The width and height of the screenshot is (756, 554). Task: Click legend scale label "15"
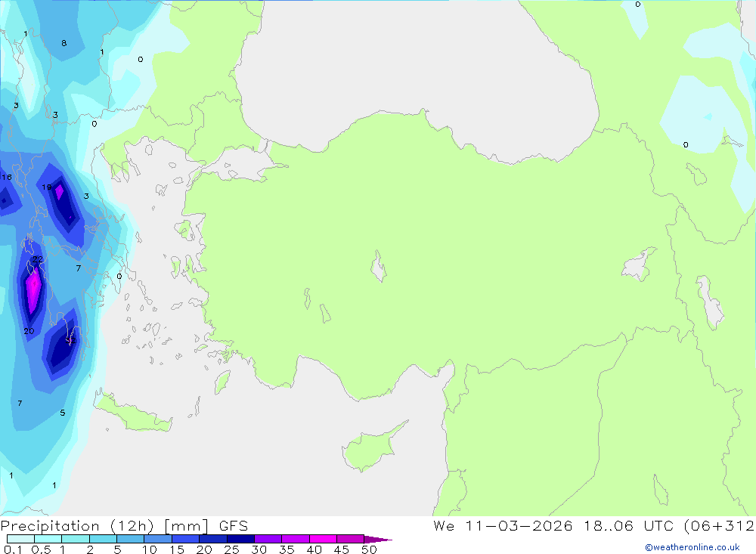pyautogui.click(x=177, y=549)
